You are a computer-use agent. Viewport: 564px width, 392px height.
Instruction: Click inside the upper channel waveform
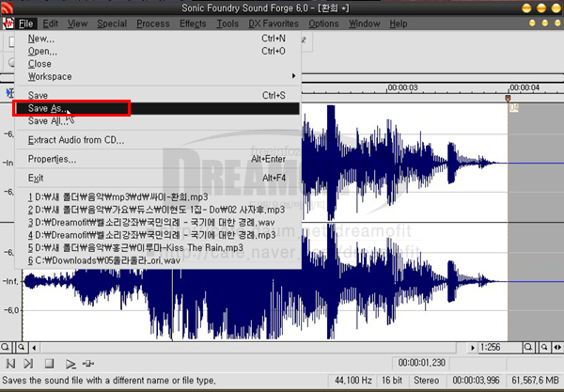tap(403, 162)
